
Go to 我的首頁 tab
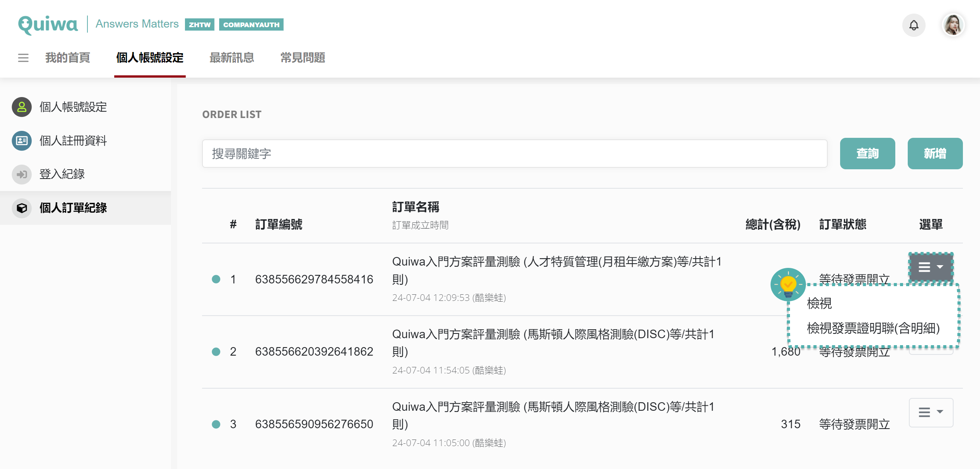68,58
